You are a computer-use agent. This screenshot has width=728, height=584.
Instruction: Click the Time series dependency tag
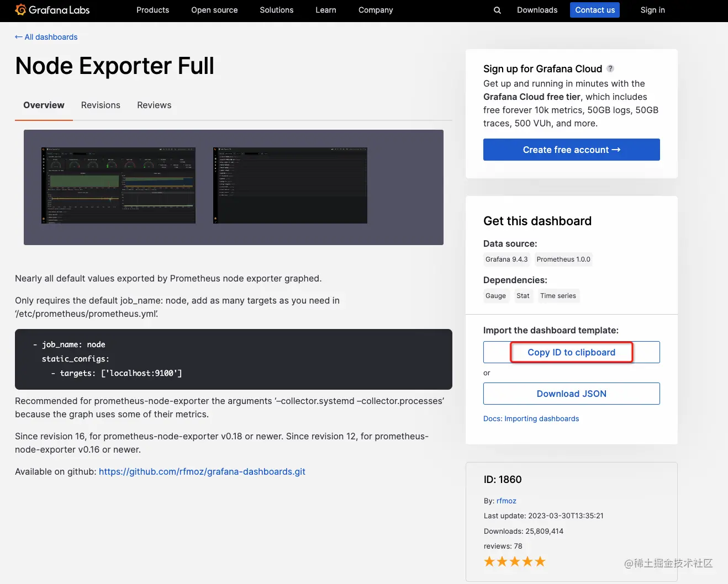(x=558, y=296)
